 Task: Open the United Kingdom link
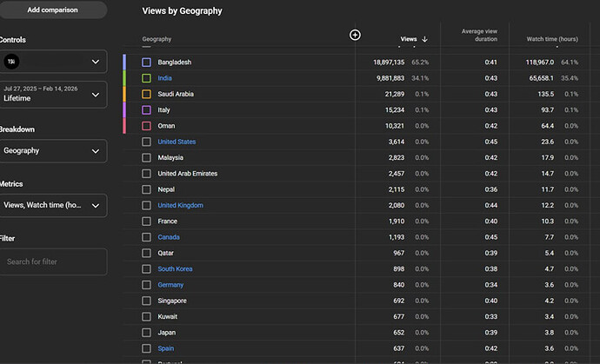[180, 205]
